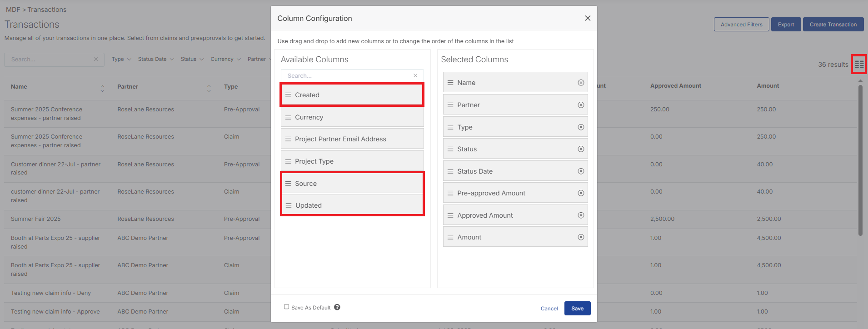This screenshot has height=329, width=868.
Task: Select the Source available column
Action: click(352, 184)
